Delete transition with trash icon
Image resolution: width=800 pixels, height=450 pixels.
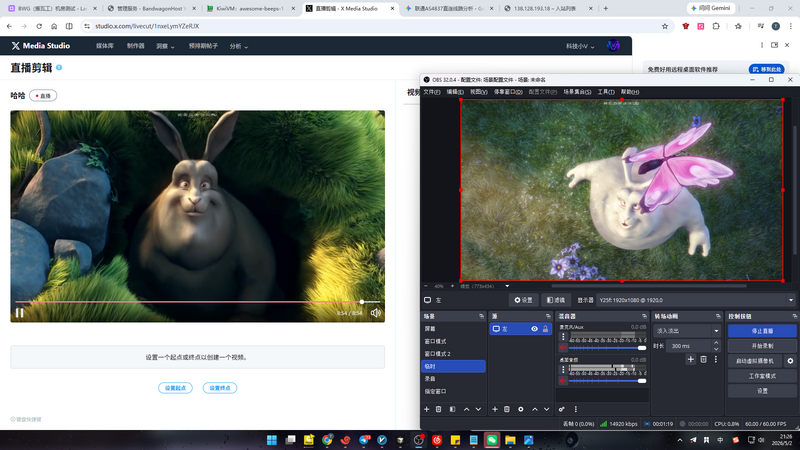coord(703,359)
